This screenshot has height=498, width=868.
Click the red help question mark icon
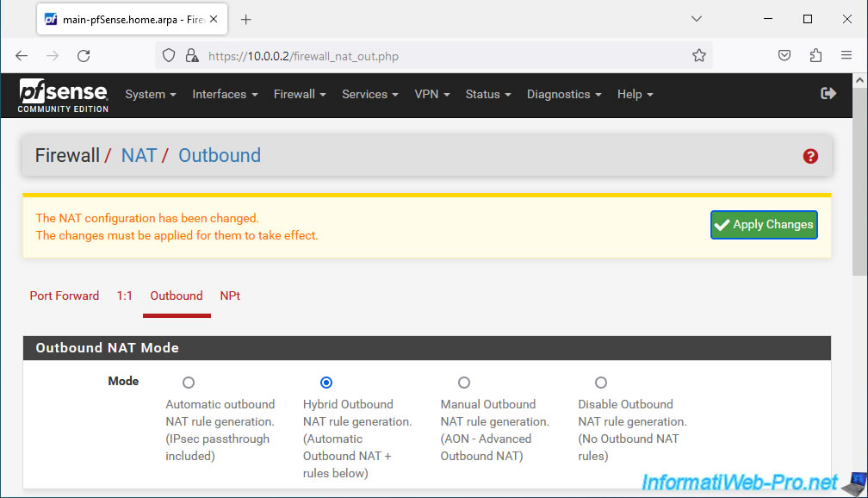[810, 156]
